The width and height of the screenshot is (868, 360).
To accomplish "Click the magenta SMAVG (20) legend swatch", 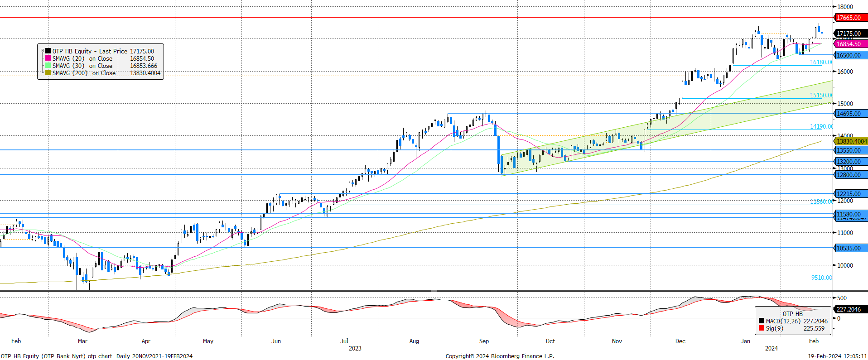I will click(x=48, y=58).
